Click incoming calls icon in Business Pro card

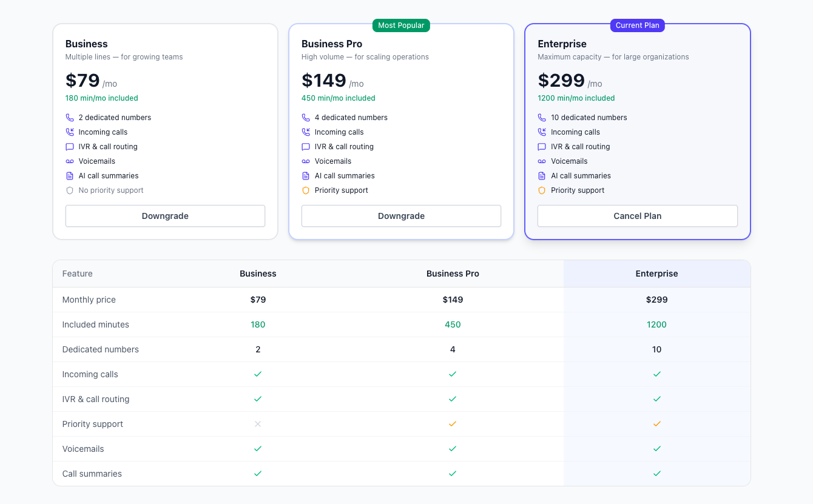click(306, 132)
